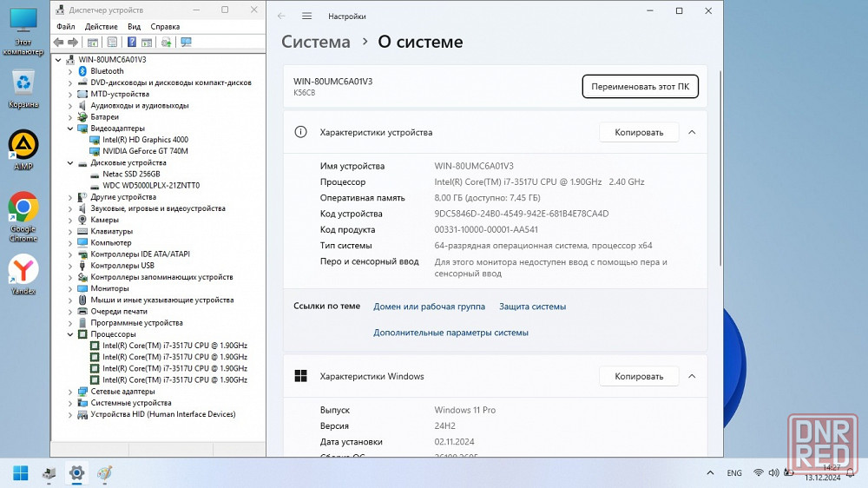Viewport: 868px width, 488px height.
Task: Click the Settings window vertical scrollbar
Action: click(x=720, y=169)
